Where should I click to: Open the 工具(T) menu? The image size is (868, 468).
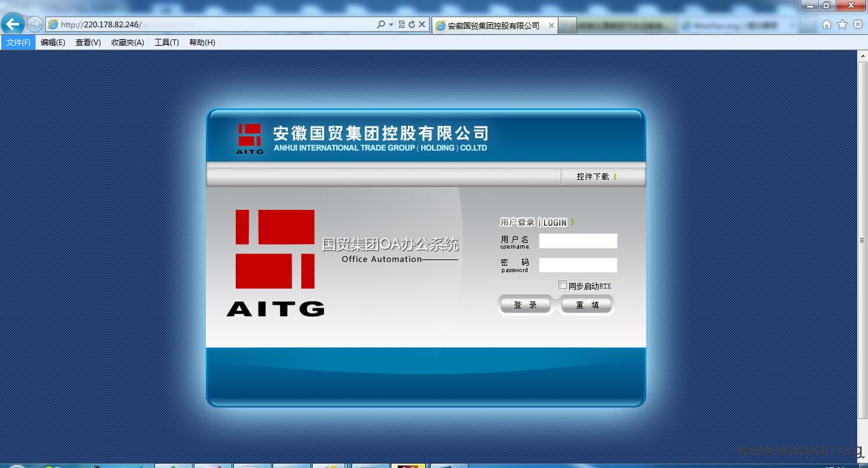(x=166, y=43)
